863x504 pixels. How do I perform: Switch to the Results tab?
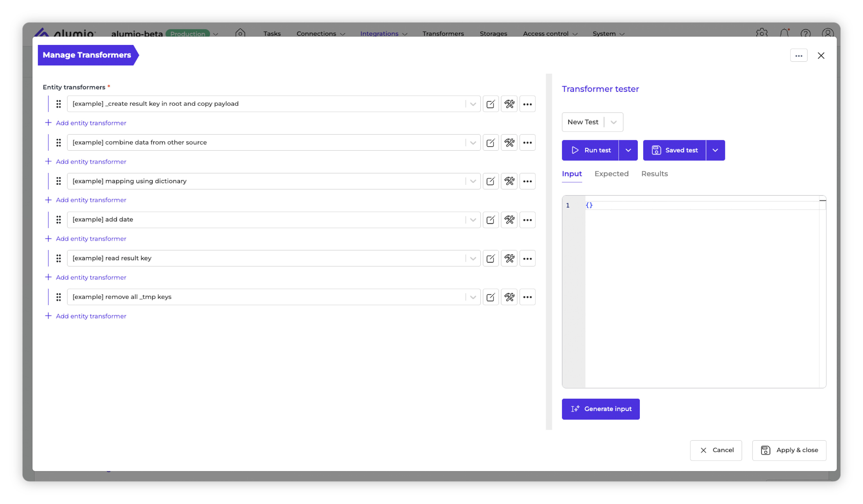[654, 174]
